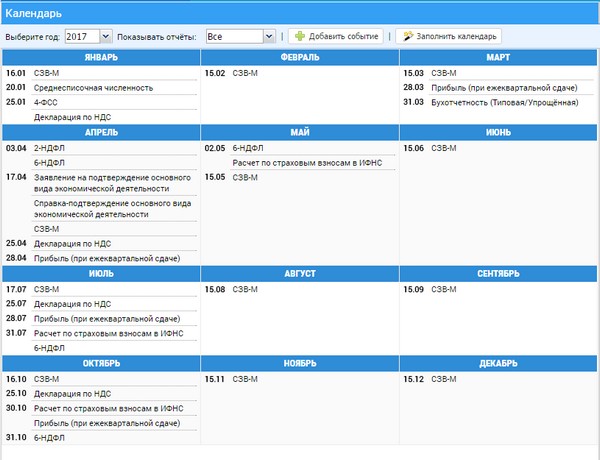
Task: Click 6-НДФЛ entry on 31.10
Action: point(48,437)
